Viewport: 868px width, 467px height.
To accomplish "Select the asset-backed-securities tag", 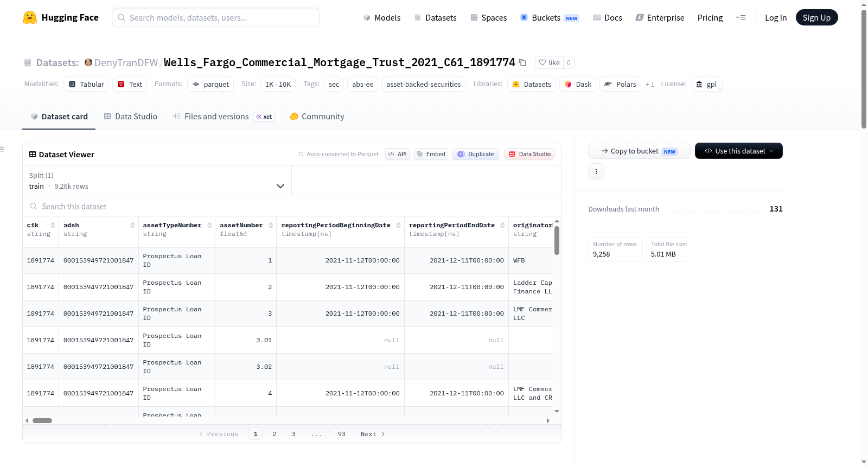I will (424, 84).
